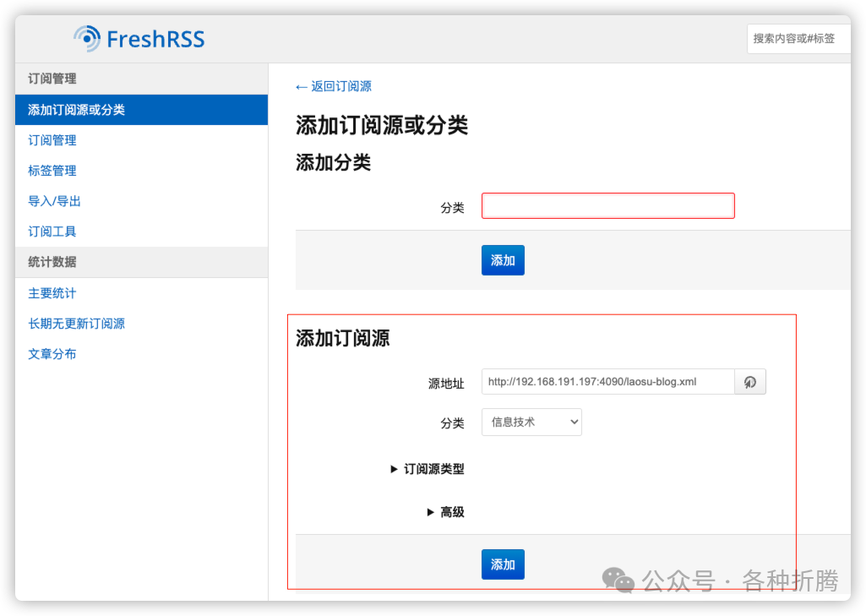Click the 源地址 field label
This screenshot has width=866, height=616.
[446, 384]
